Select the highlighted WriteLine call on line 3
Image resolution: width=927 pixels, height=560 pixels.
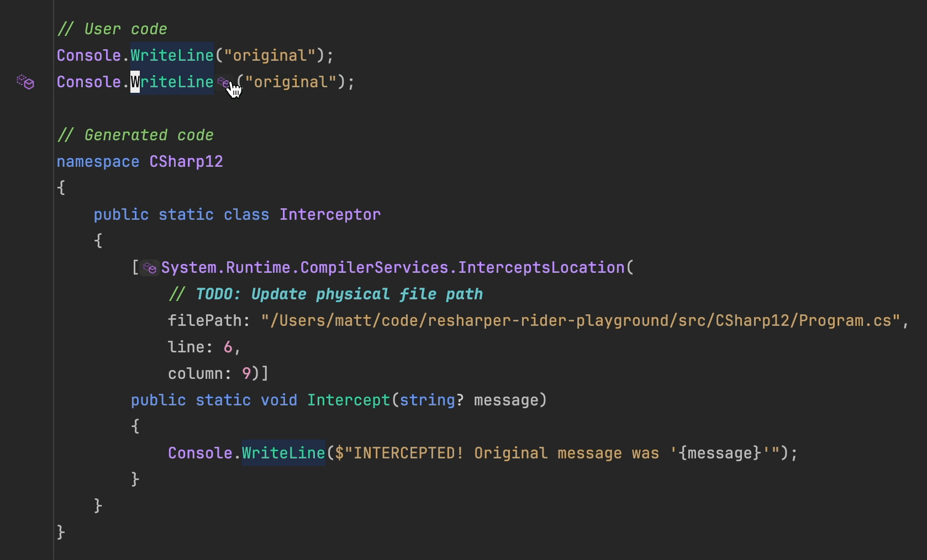172,82
